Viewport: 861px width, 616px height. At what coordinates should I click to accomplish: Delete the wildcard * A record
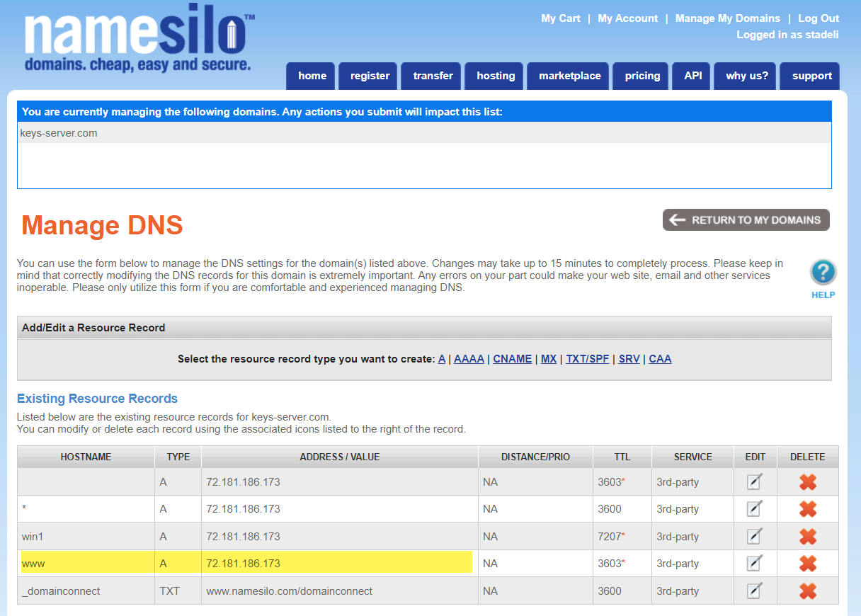[x=808, y=509]
